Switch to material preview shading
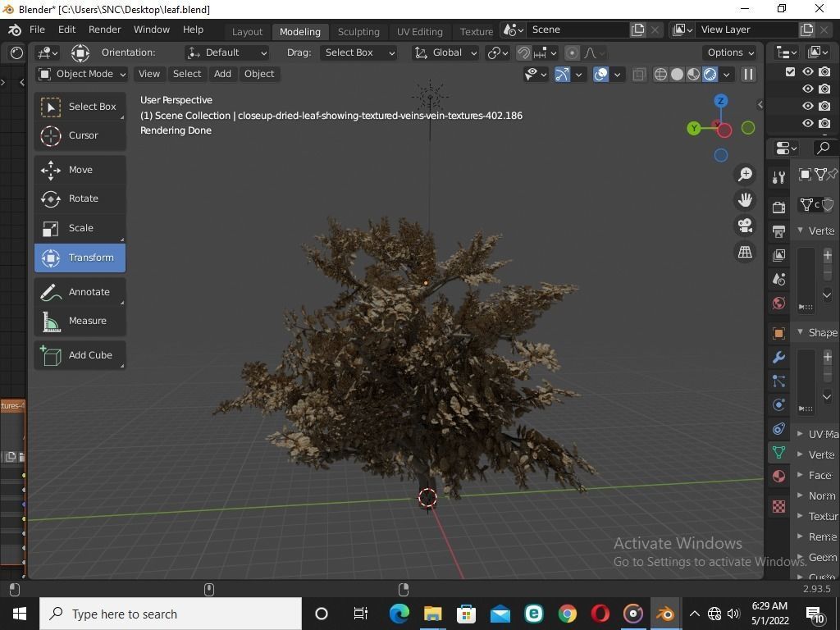The width and height of the screenshot is (840, 630). pos(693,75)
